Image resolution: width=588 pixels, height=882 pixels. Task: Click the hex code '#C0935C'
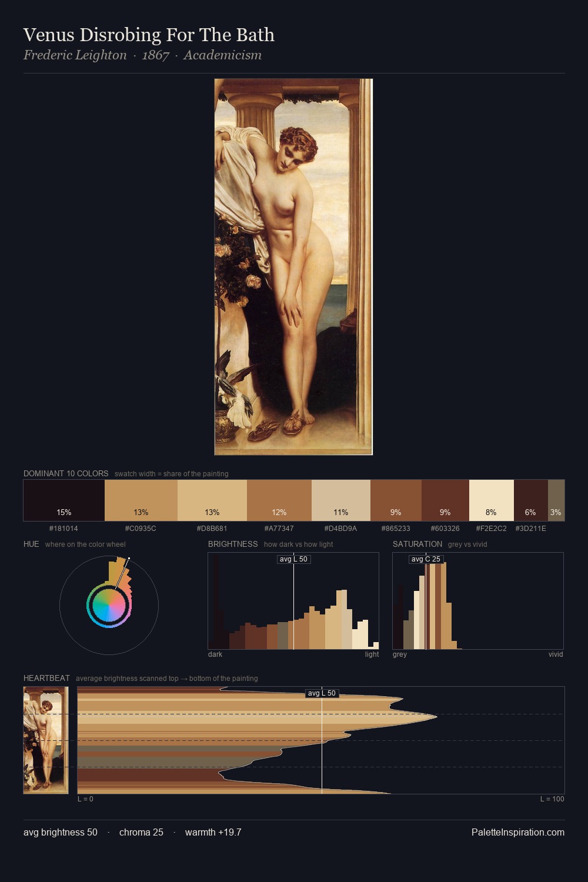pyautogui.click(x=141, y=529)
